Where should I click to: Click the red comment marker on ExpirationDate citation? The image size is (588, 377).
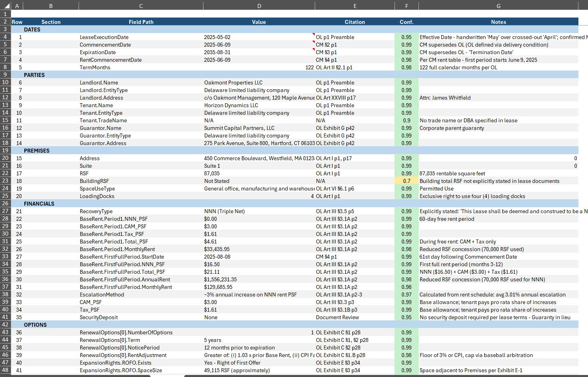pos(314,50)
